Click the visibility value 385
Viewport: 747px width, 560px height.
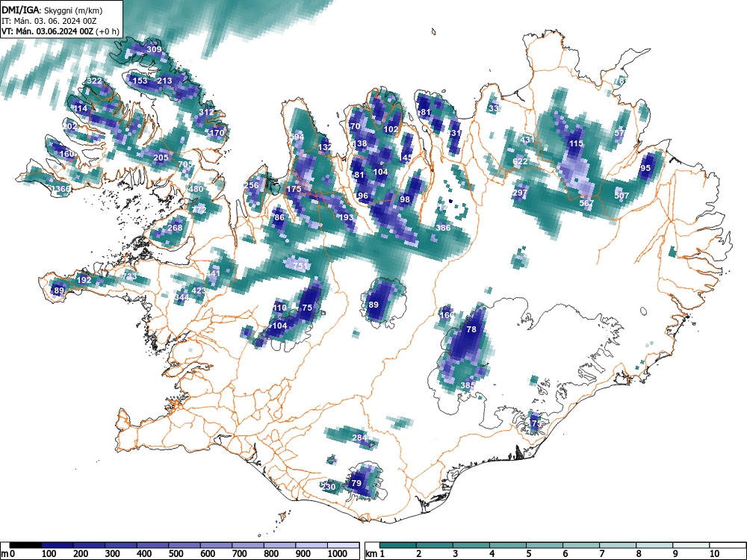(468, 385)
